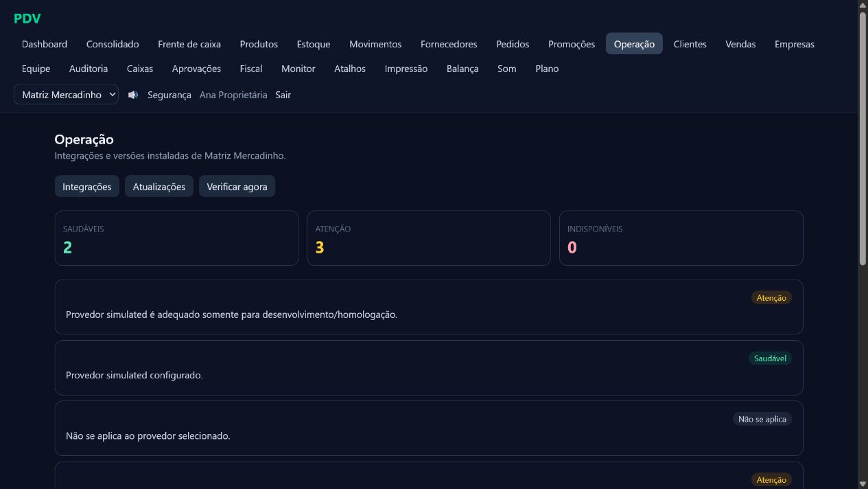Viewport: 868px width, 489px height.
Task: Click the desenvolvimento/homologação warning text
Action: (x=232, y=315)
